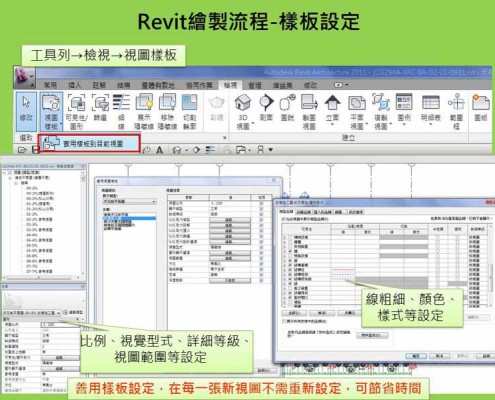Toggle show-all-categories checkbox below the table
Viewport: 495px width, 400px height.
point(284,321)
